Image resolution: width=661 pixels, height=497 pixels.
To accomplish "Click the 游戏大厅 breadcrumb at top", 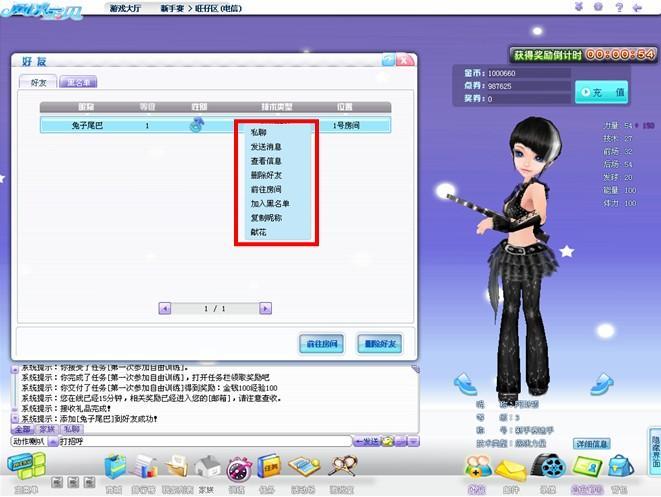I will click(125, 8).
